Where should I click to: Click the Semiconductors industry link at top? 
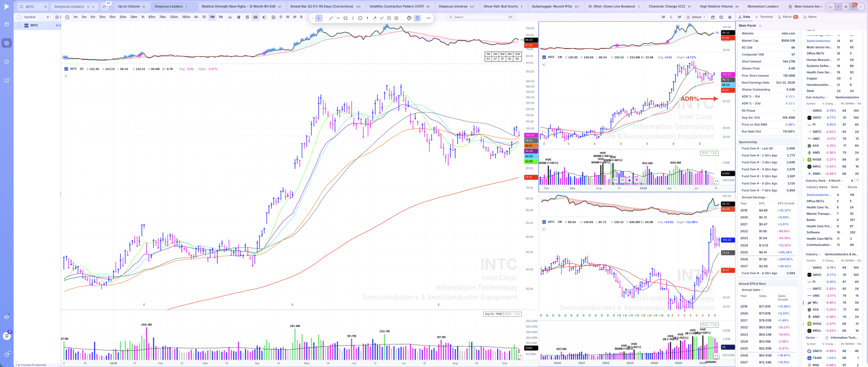coord(818,41)
